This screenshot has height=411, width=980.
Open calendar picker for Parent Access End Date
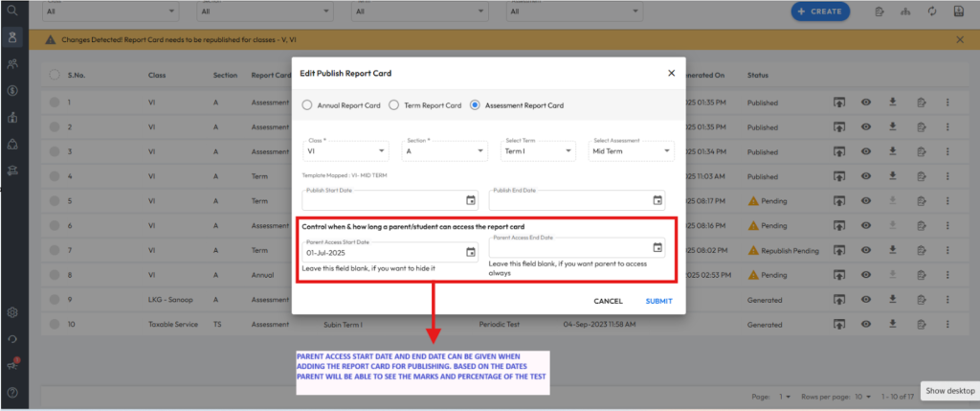point(657,247)
